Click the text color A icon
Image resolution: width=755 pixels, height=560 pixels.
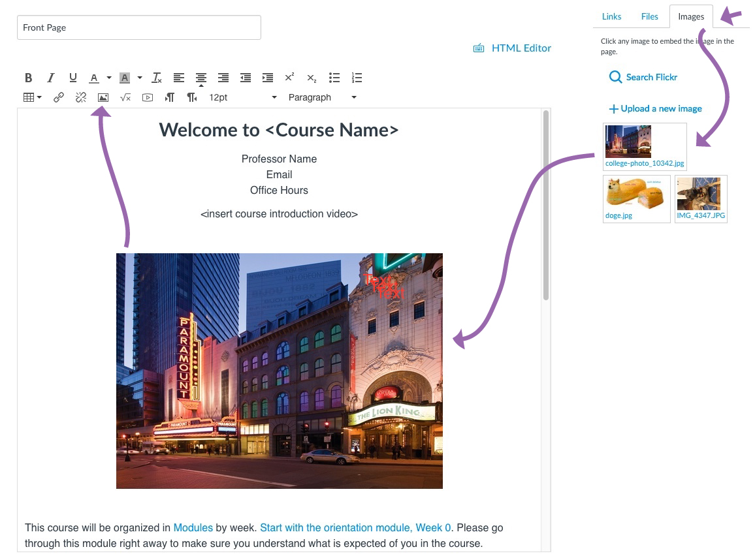tap(94, 78)
